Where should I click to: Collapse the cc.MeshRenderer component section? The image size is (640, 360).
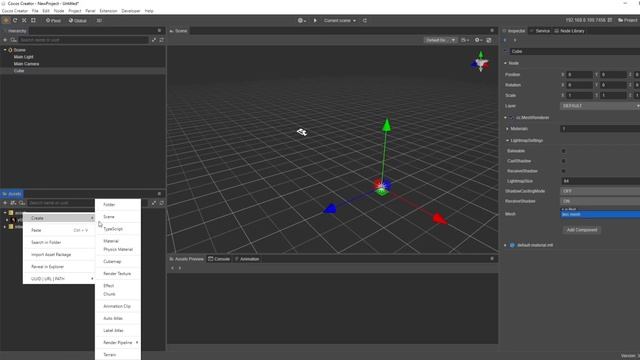pos(505,118)
